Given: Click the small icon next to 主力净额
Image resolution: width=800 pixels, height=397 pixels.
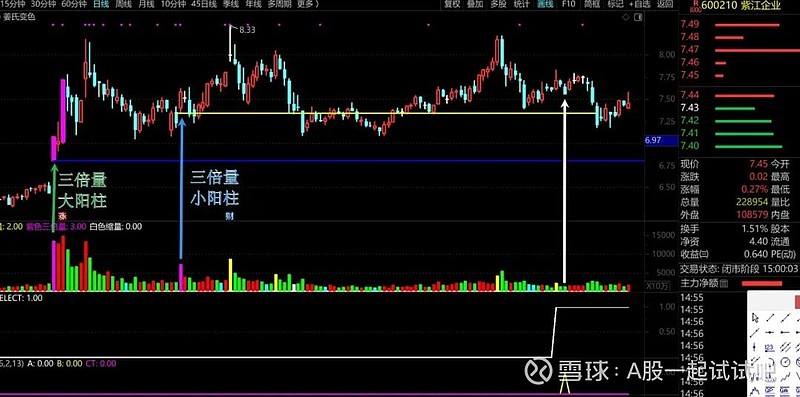Looking at the screenshot, I should click(x=724, y=283).
